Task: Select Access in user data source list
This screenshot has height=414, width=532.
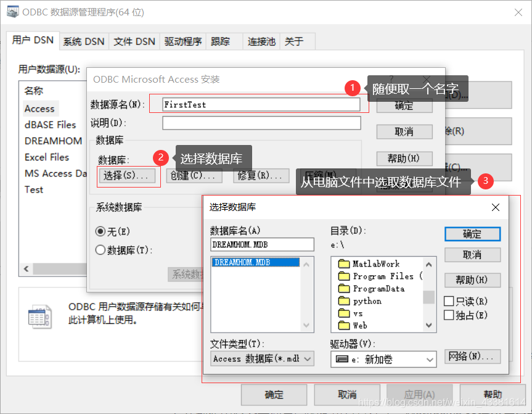Action: point(39,109)
